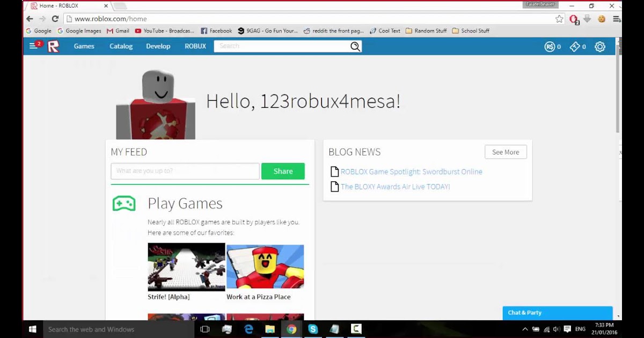Viewport: 644px width, 338px height.
Task: Bookmark this page with star icon
Action: point(559,19)
